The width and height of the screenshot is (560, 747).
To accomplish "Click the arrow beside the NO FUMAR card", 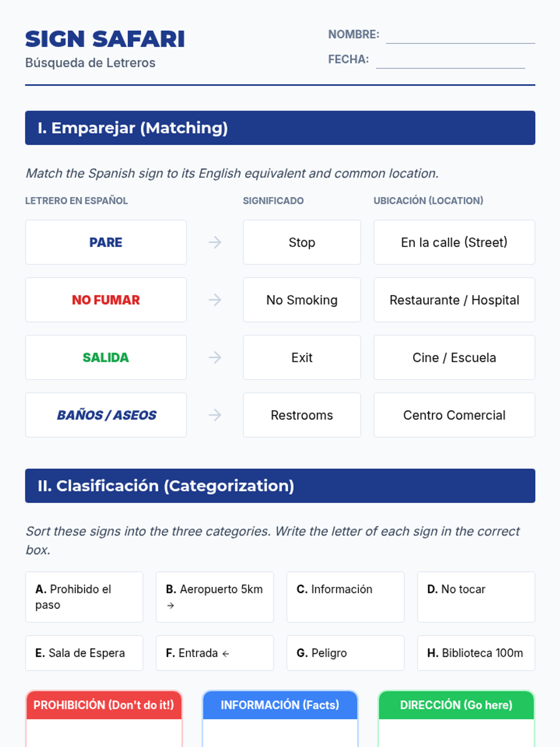I will (215, 300).
